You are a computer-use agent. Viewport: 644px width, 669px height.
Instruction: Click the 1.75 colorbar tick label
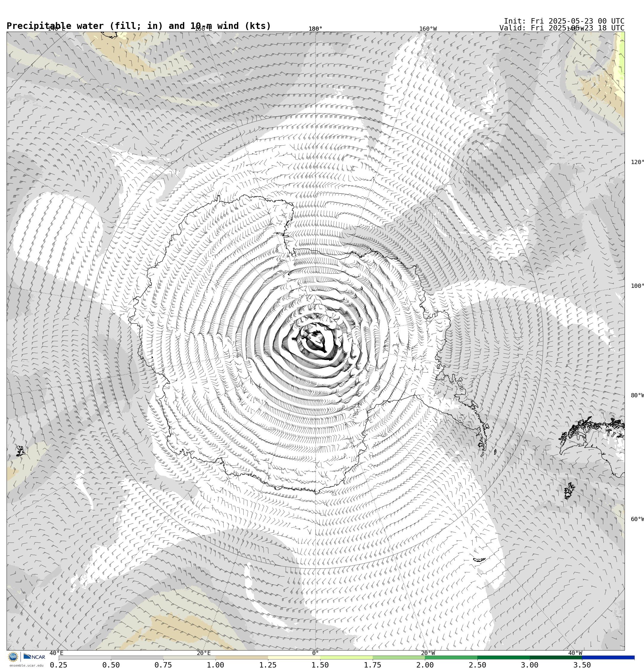coord(373,665)
